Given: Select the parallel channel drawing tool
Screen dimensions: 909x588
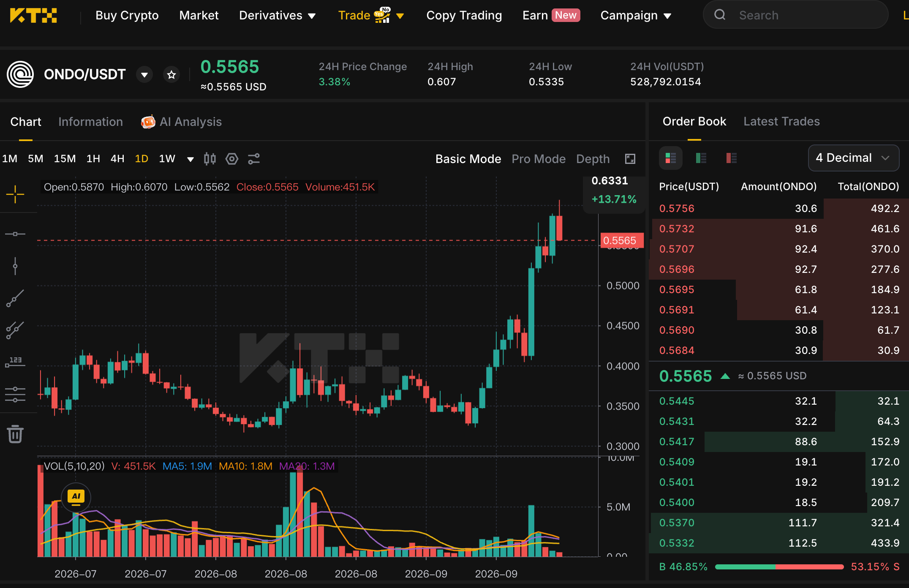Looking at the screenshot, I should click(15, 330).
